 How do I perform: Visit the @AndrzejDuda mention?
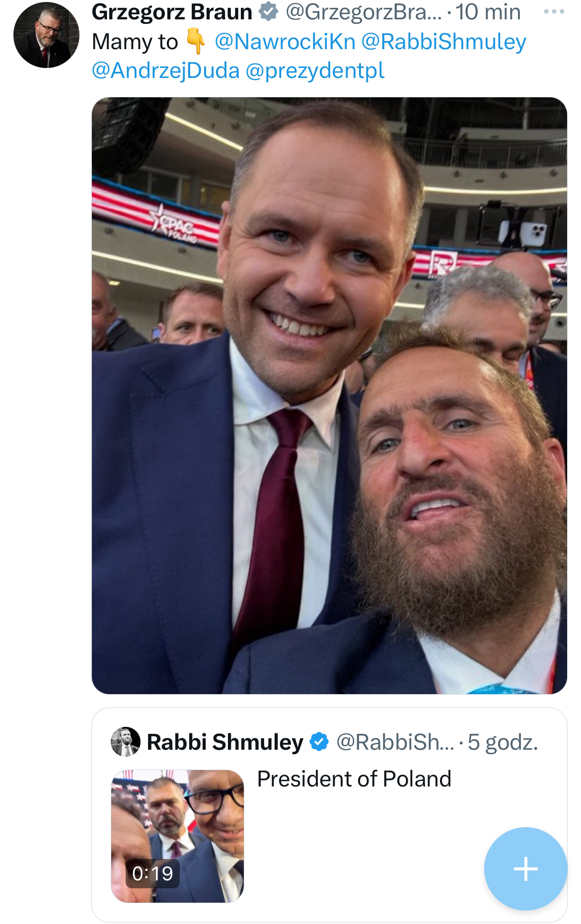166,71
